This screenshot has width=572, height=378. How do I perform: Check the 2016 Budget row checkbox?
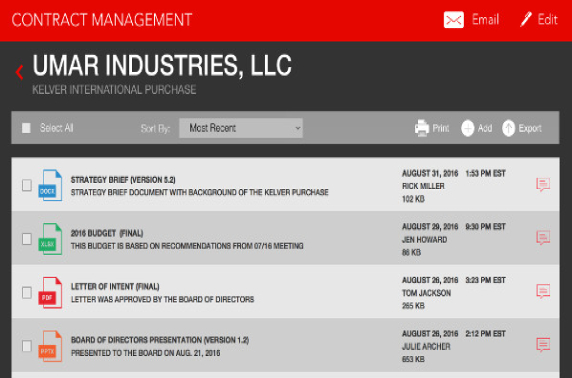[x=27, y=239]
